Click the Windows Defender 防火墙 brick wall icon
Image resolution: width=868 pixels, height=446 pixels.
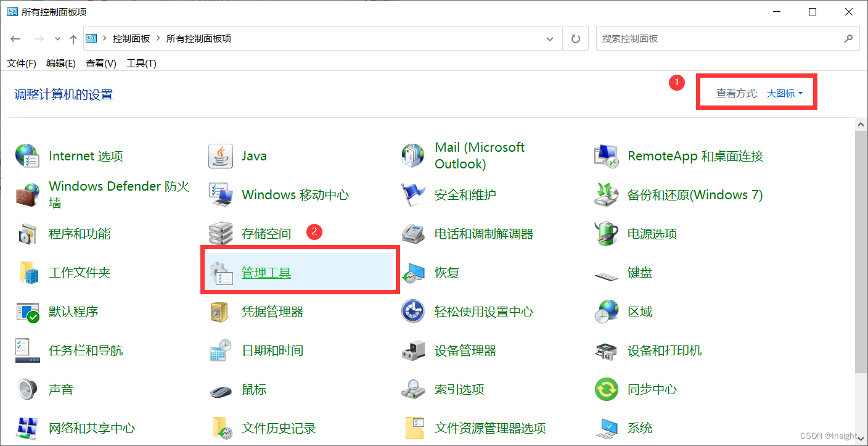pyautogui.click(x=28, y=195)
